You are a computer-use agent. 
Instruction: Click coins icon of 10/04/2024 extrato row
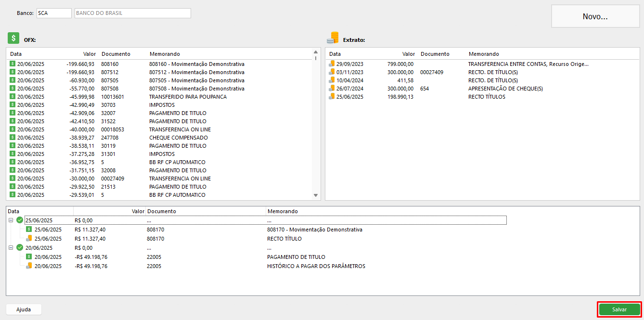coord(332,80)
